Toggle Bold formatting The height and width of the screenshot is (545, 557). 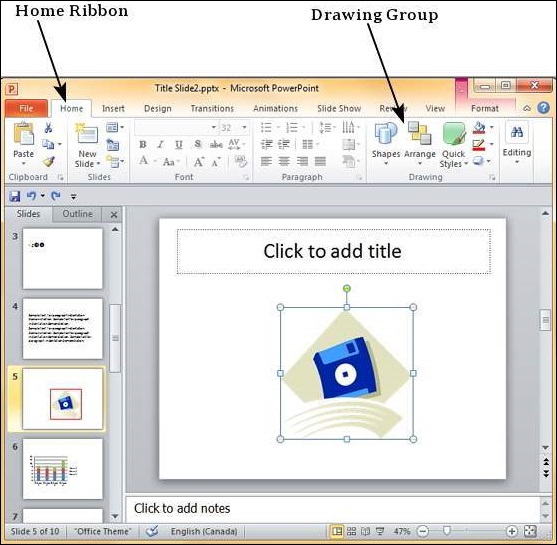[143, 144]
